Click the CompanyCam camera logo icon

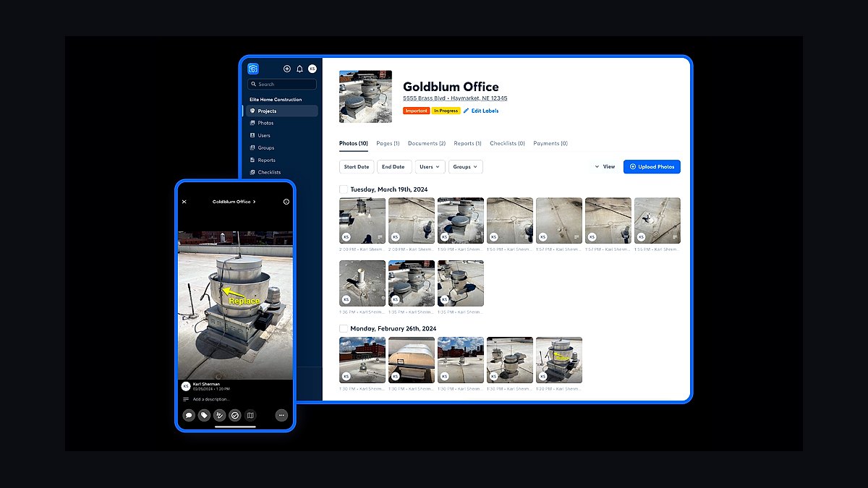pos(253,69)
